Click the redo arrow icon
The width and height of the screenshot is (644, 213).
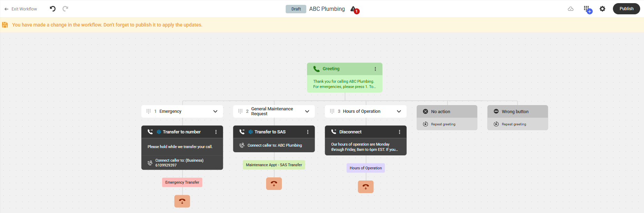(65, 9)
